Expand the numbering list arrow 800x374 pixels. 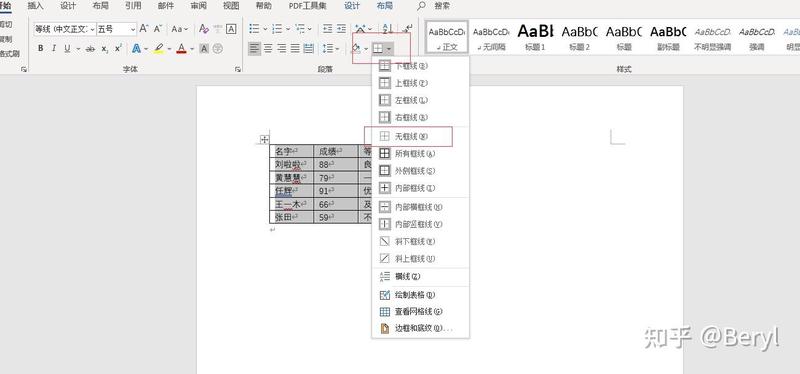point(288,29)
